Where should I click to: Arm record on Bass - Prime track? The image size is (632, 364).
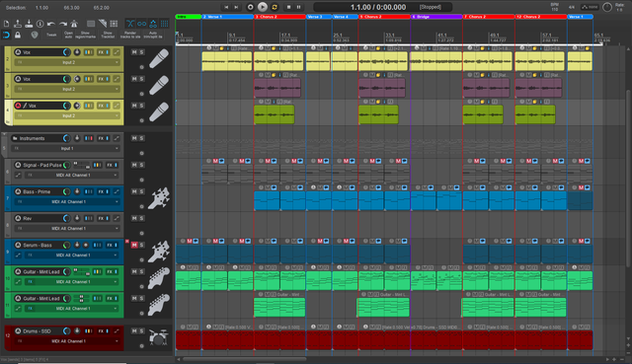[x=18, y=191]
